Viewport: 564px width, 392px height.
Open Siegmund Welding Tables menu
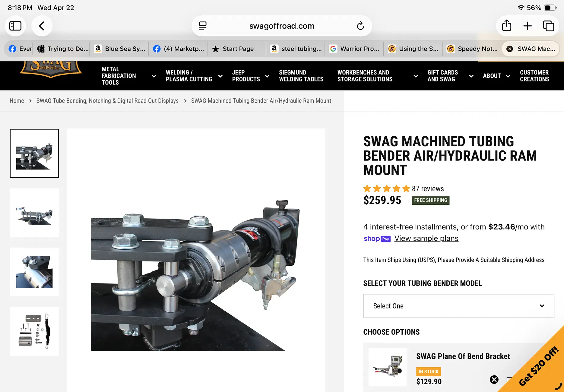click(x=301, y=76)
